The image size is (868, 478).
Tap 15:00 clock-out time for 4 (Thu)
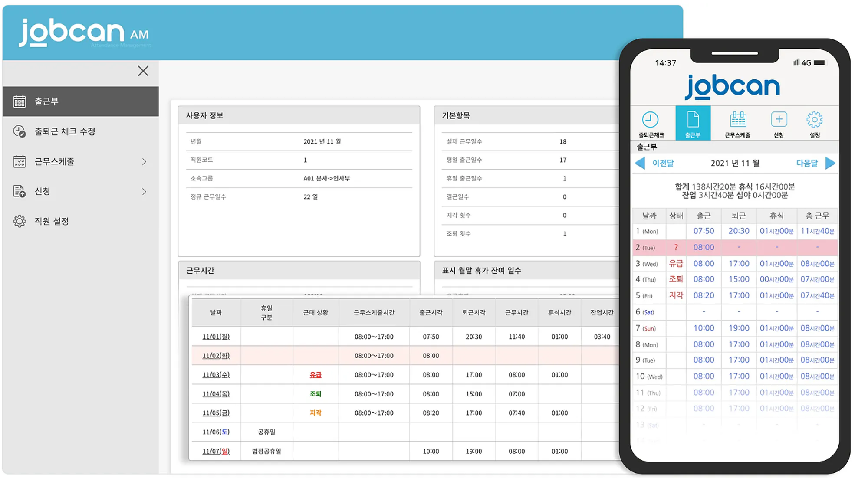pos(739,279)
